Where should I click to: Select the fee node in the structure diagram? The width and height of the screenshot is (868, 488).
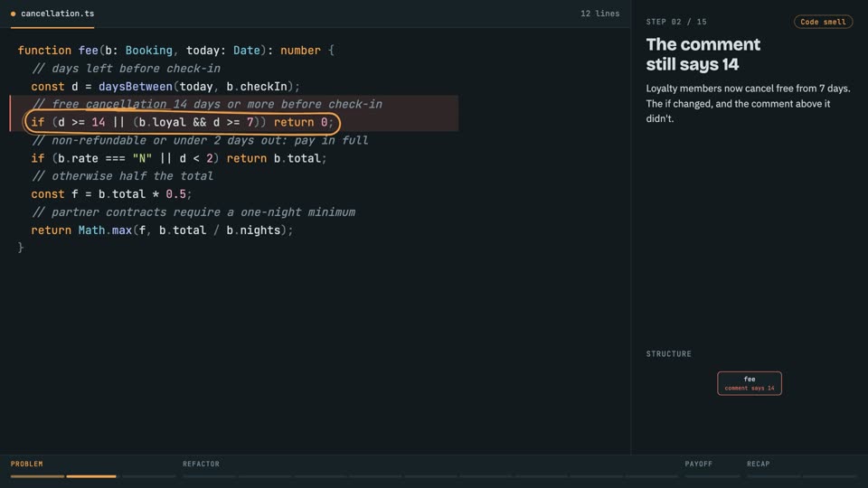pos(749,383)
